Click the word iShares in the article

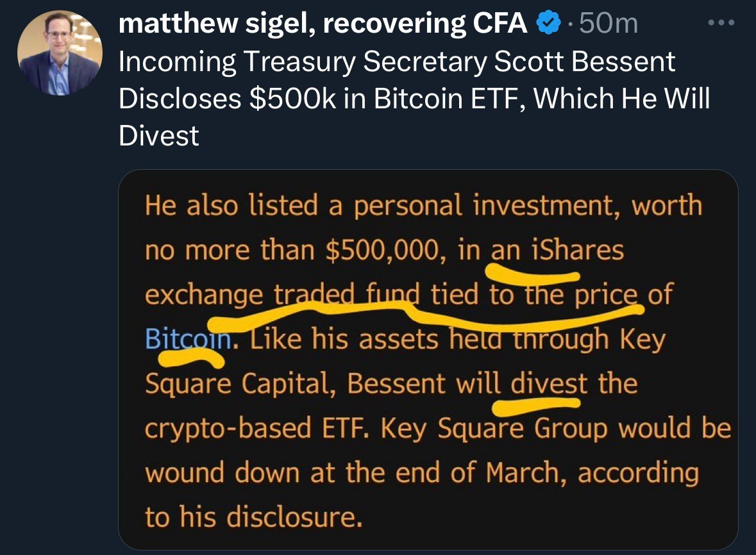pos(578,251)
